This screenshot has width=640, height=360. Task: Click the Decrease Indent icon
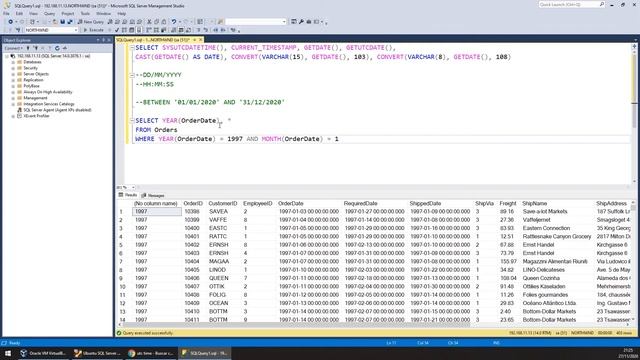tap(216, 30)
